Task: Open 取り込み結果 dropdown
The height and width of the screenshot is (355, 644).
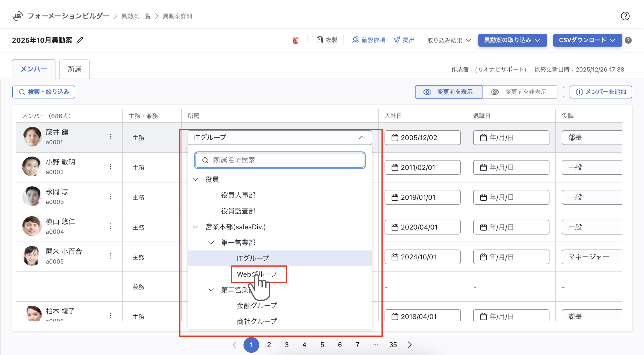Action: coord(449,40)
